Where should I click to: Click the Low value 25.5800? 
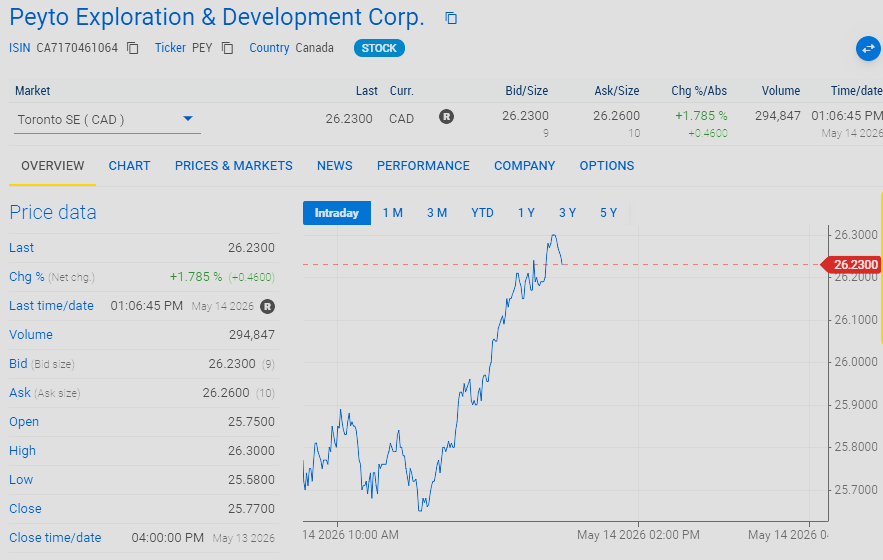(x=251, y=479)
